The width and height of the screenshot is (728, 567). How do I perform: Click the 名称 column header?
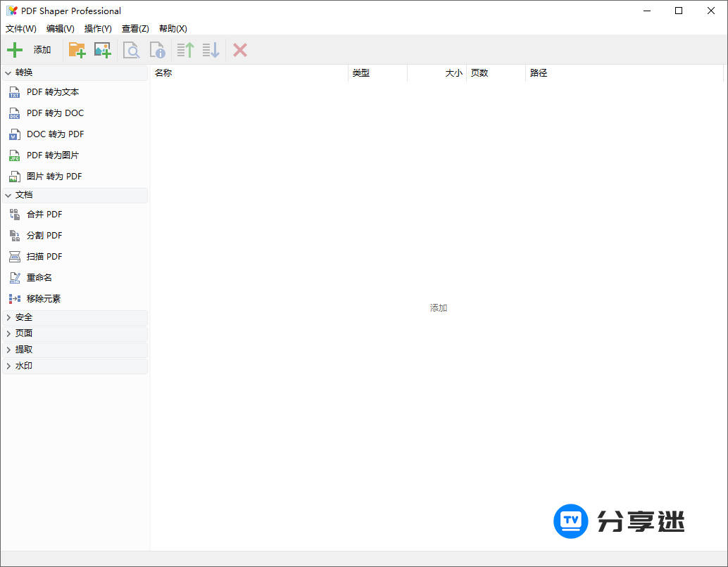(163, 72)
